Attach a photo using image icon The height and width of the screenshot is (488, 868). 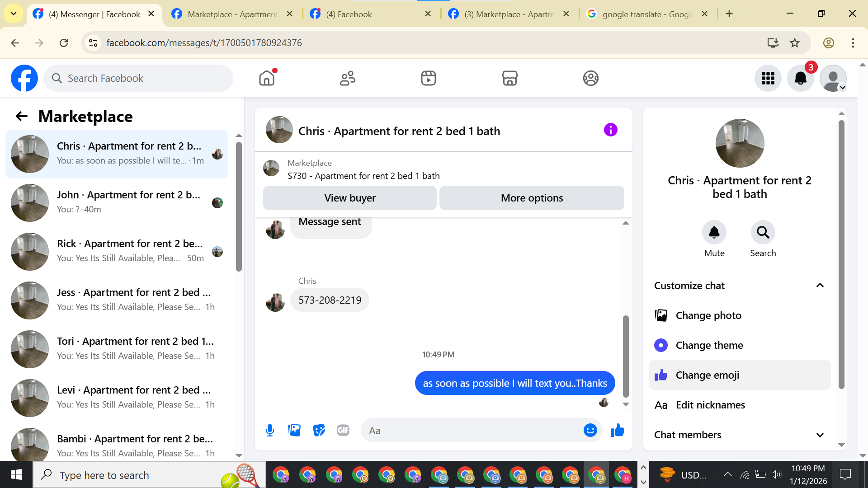(x=294, y=430)
